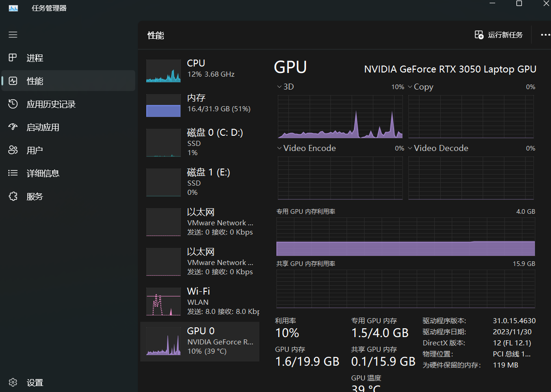Click 运行新任务 button
This screenshot has height=392, width=551.
[498, 35]
